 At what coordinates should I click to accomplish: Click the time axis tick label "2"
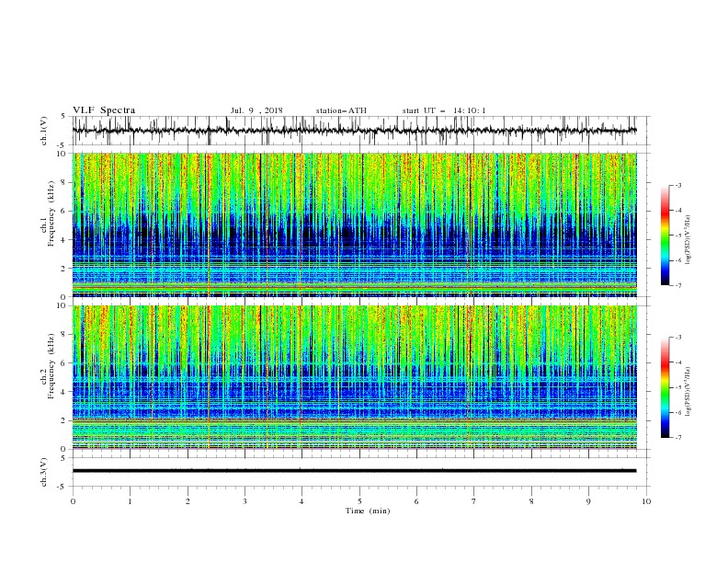[188, 501]
